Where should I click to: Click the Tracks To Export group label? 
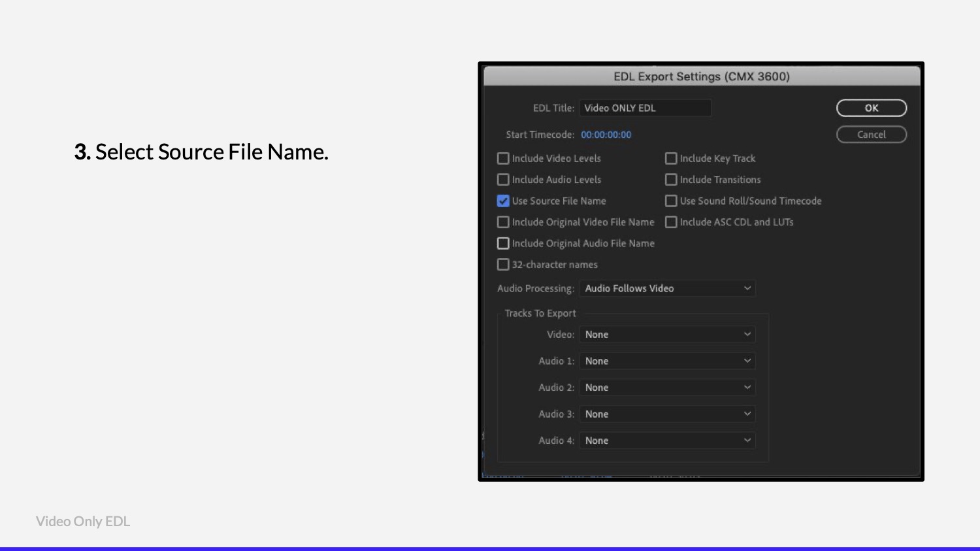tap(540, 313)
